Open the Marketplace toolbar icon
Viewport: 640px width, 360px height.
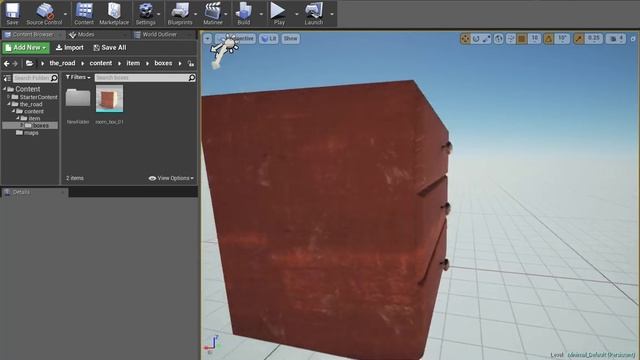[114, 13]
